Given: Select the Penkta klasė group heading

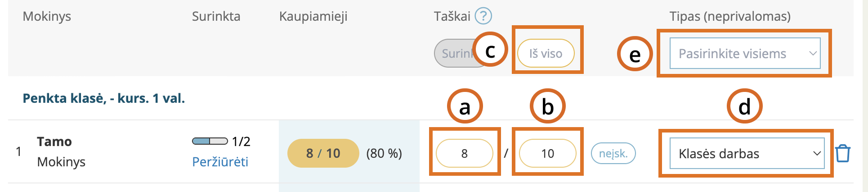Looking at the screenshot, I should tap(104, 98).
